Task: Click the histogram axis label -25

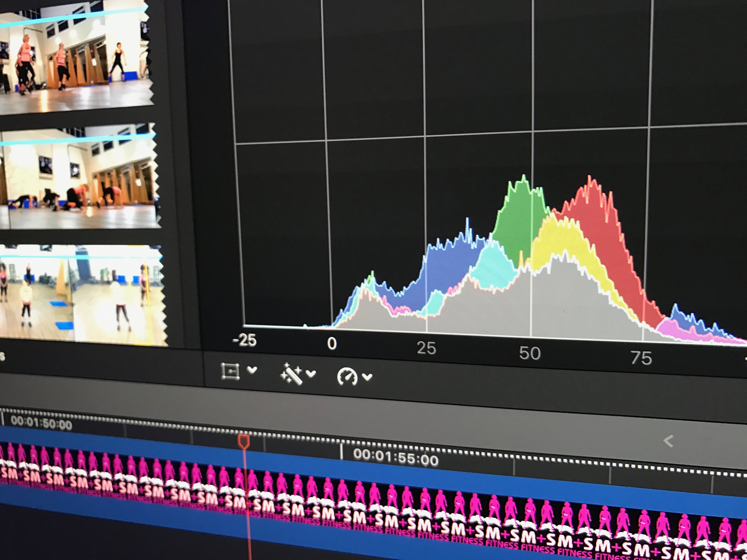Action: tap(244, 340)
